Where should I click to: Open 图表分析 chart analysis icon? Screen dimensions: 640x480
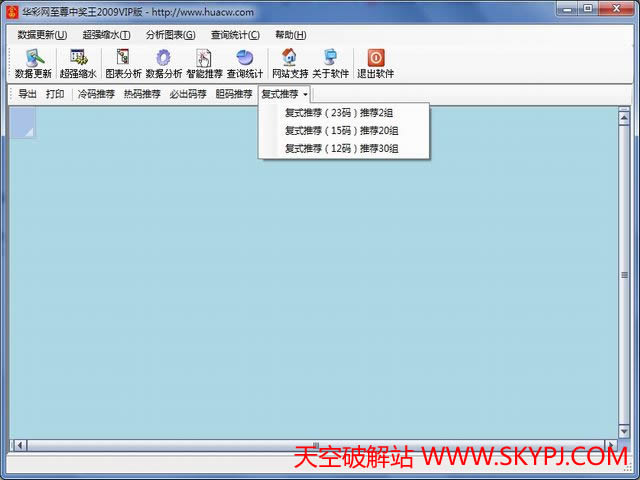click(x=123, y=58)
